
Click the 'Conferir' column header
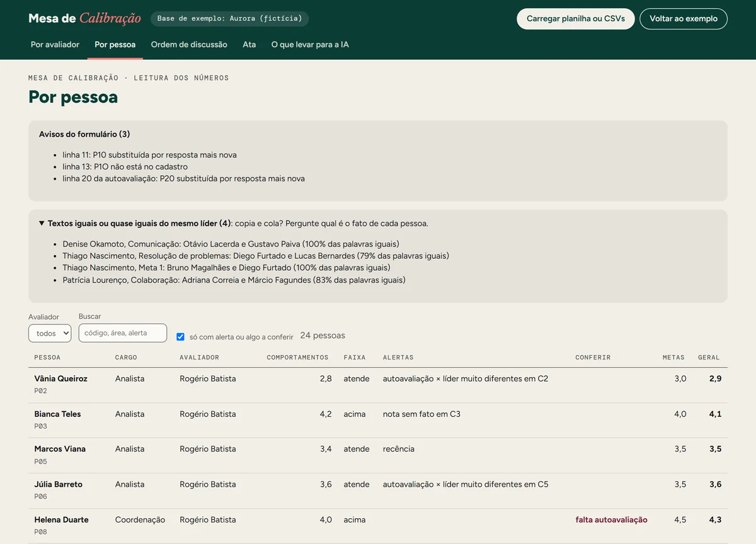pos(593,358)
